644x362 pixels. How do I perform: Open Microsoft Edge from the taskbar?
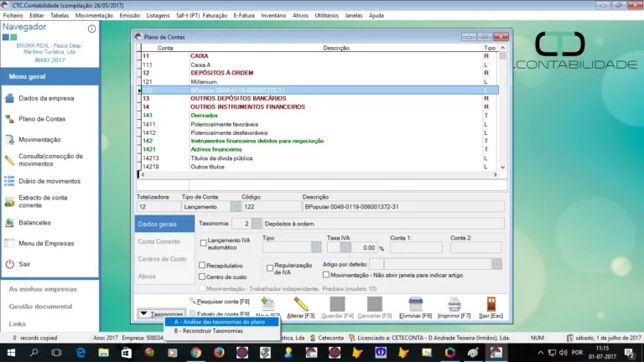80,353
